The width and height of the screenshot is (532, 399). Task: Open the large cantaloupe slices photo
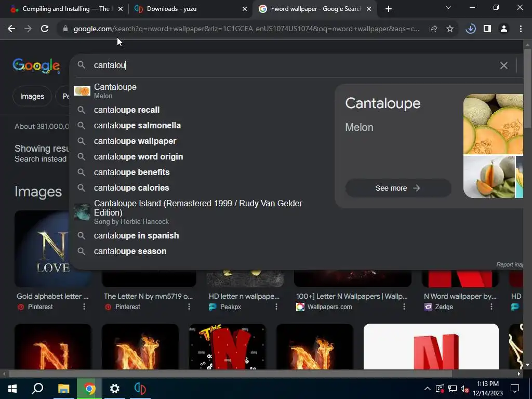coord(494,124)
